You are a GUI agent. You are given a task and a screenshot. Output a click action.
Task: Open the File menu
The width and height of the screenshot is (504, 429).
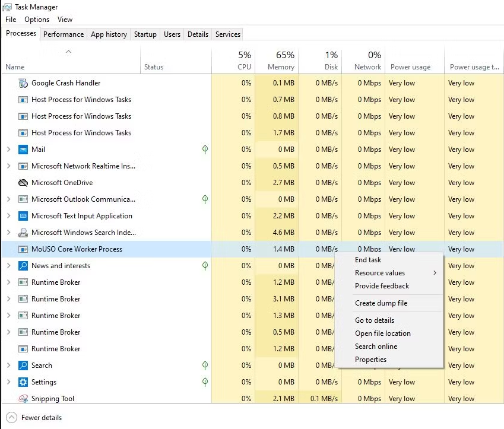tap(11, 20)
